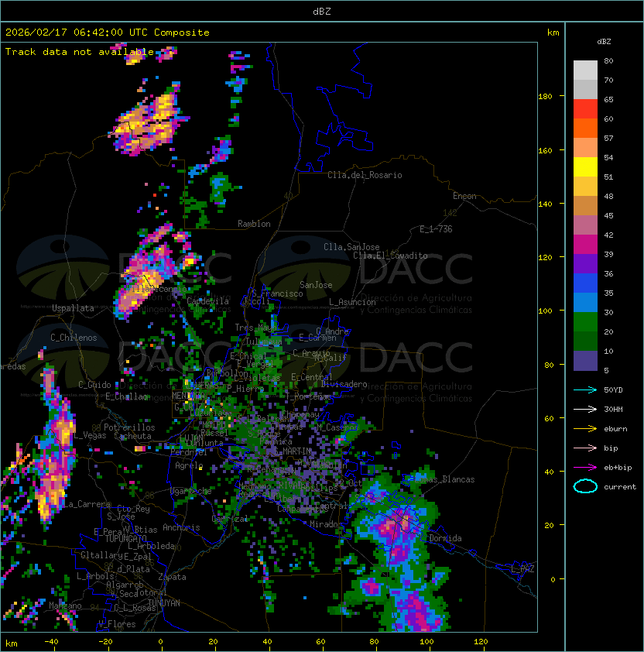Click the 'Anchoris' place label

click(x=181, y=527)
